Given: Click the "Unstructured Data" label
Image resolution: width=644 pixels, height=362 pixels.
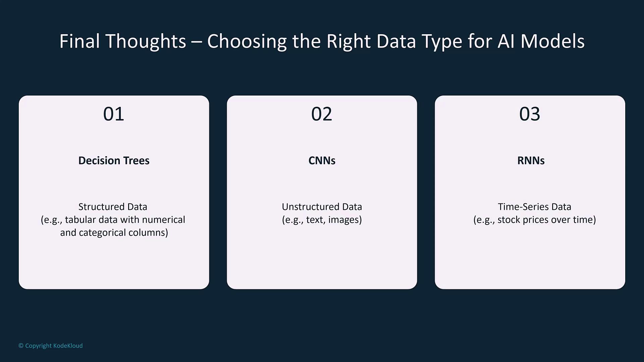Looking at the screenshot, I should click(x=322, y=207).
